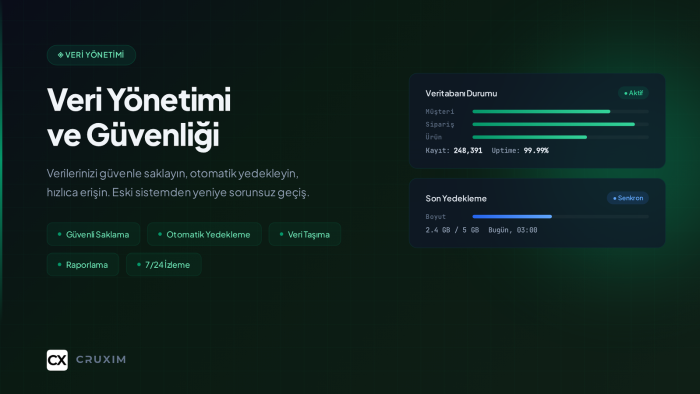Click the uptime value 99.99%
700x394 pixels.
coord(536,150)
